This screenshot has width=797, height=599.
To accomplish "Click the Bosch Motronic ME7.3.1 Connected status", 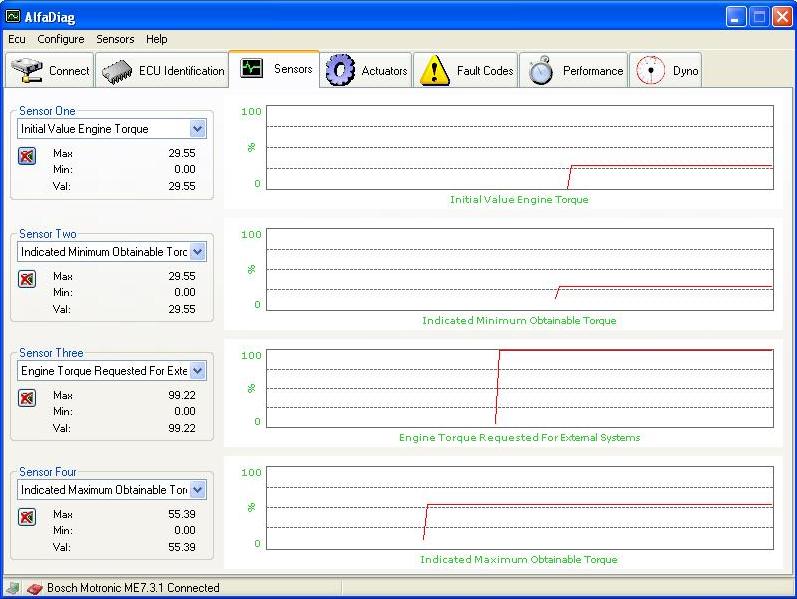I will (x=133, y=588).
